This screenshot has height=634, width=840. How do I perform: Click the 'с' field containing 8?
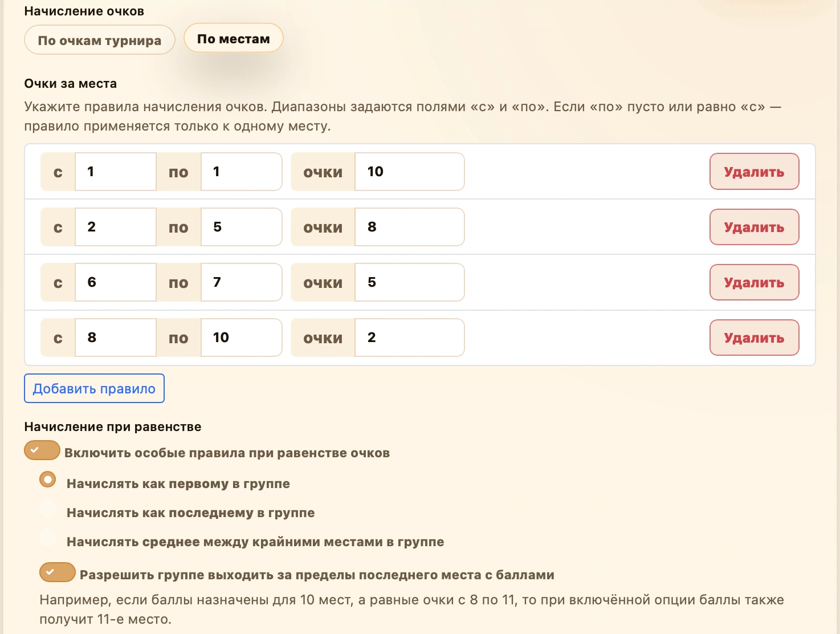(116, 338)
